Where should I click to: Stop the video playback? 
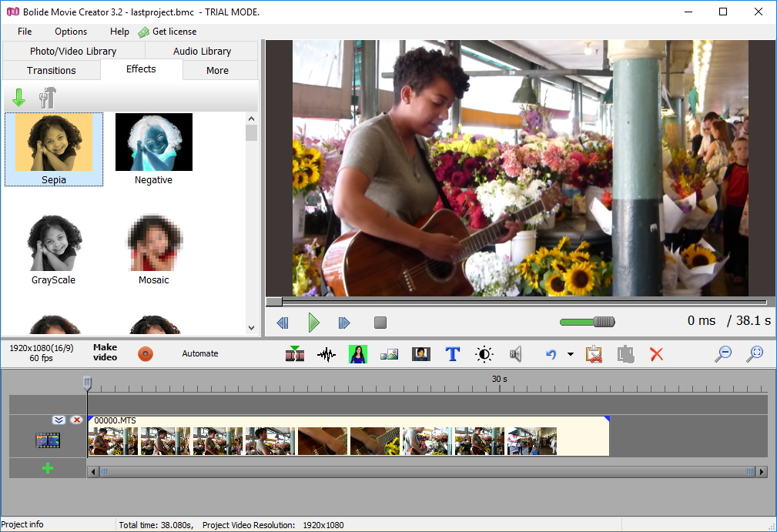[380, 323]
